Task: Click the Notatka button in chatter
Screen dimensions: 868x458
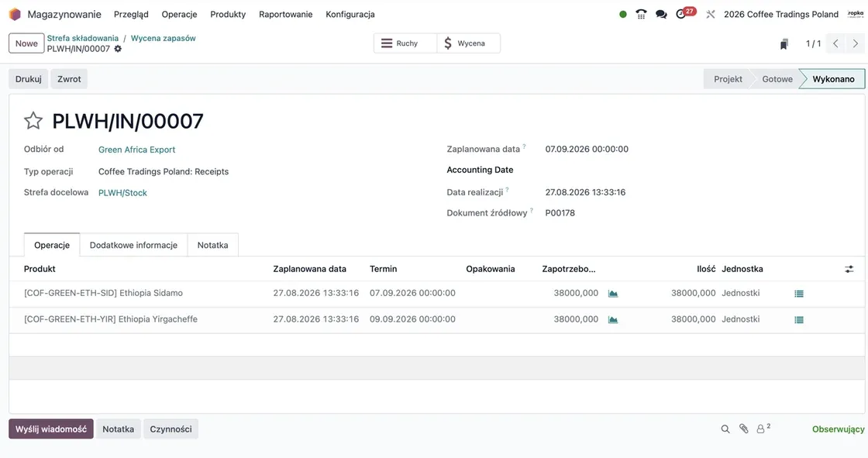Action: click(118, 429)
